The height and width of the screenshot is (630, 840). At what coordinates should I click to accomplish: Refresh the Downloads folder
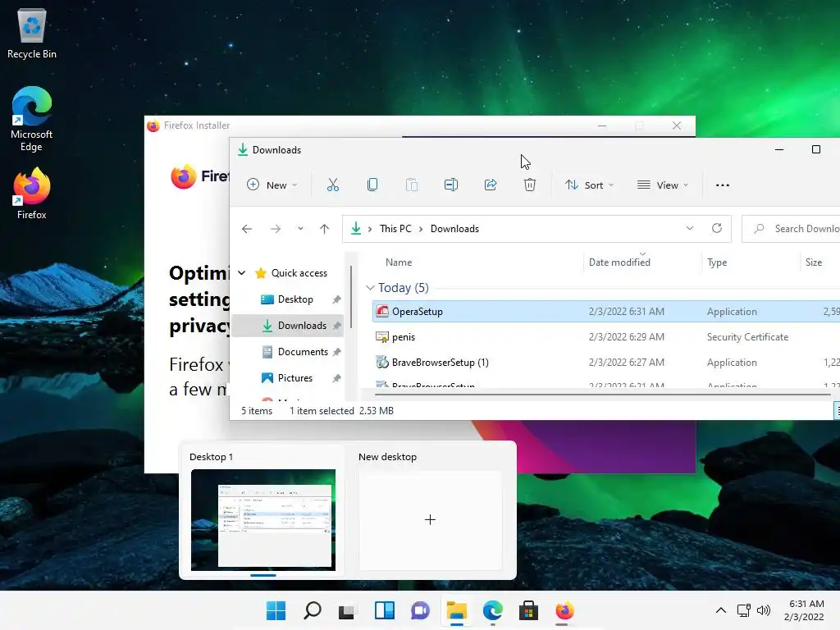[717, 228]
